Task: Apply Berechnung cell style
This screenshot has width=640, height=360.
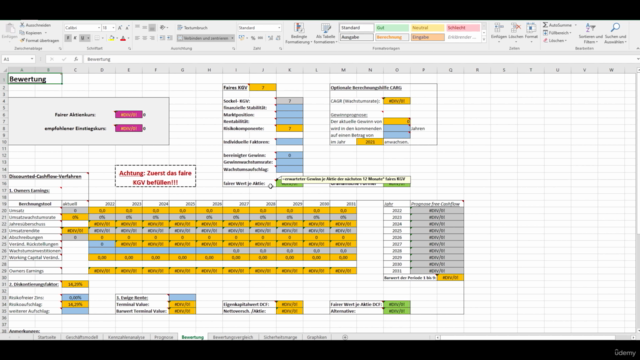Action: pos(392,37)
